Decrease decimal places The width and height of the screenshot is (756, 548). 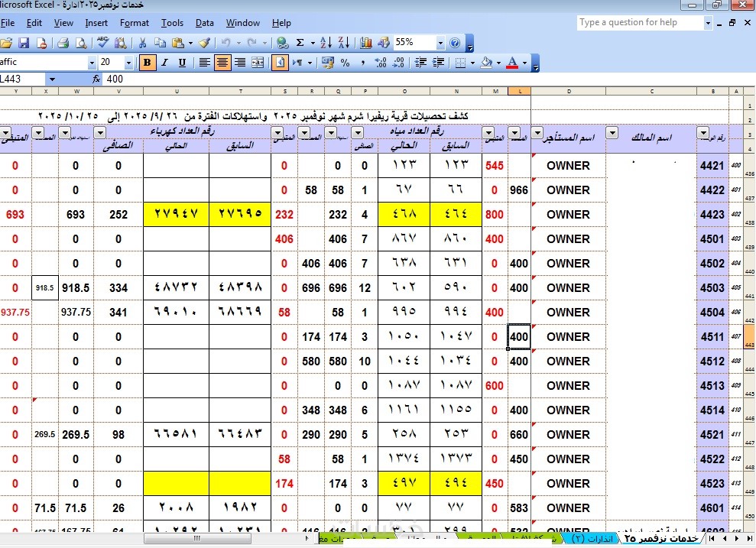pos(398,63)
